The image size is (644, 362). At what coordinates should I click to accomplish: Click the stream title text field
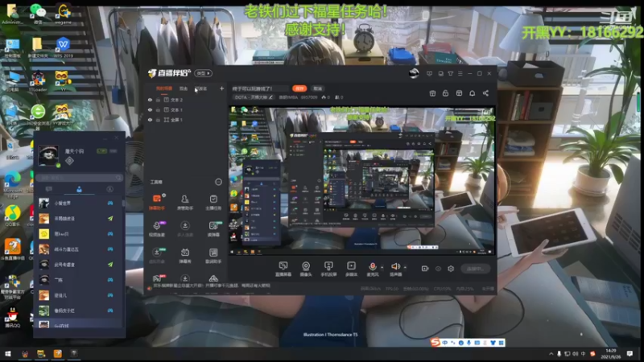point(259,88)
